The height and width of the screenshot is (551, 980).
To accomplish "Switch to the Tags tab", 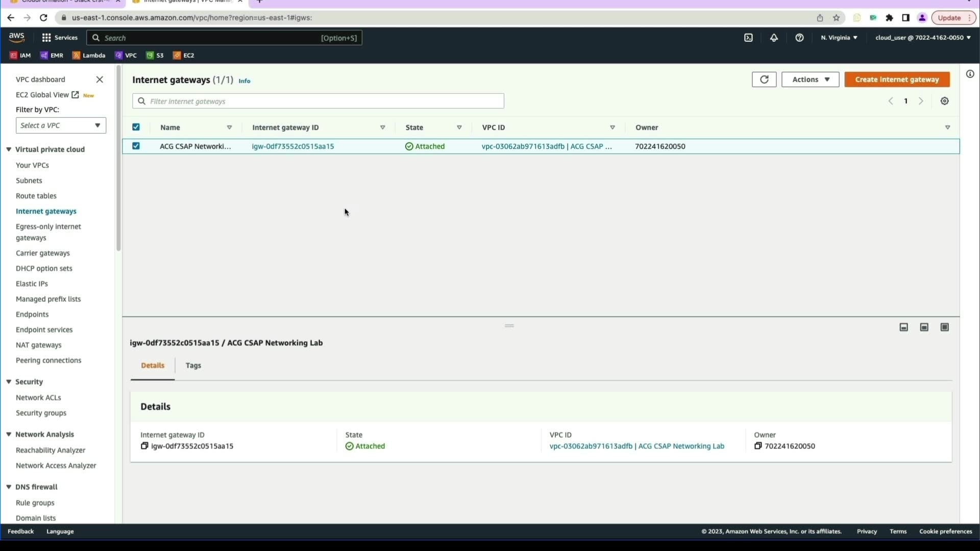I will click(193, 365).
